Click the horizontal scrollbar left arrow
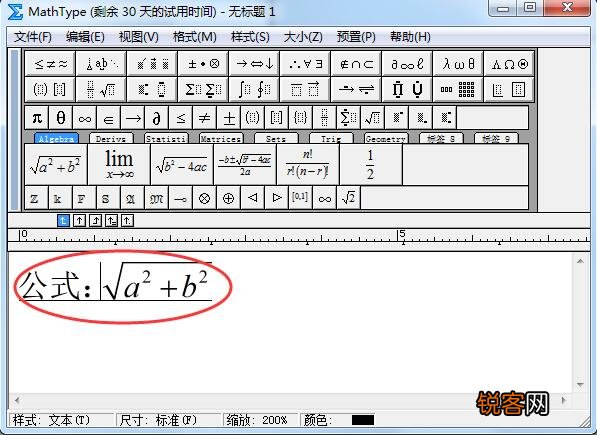This screenshot has width=597, height=435. 17,400
